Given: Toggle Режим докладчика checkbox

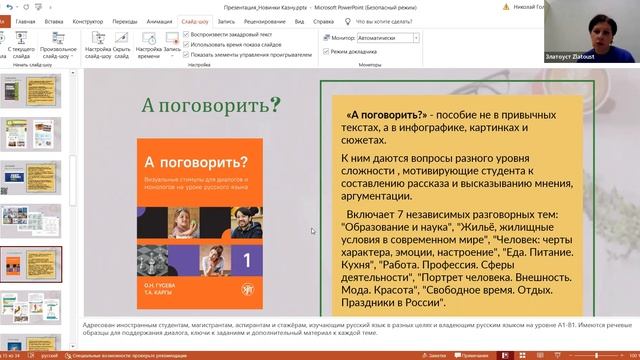Looking at the screenshot, I should coord(326,51).
